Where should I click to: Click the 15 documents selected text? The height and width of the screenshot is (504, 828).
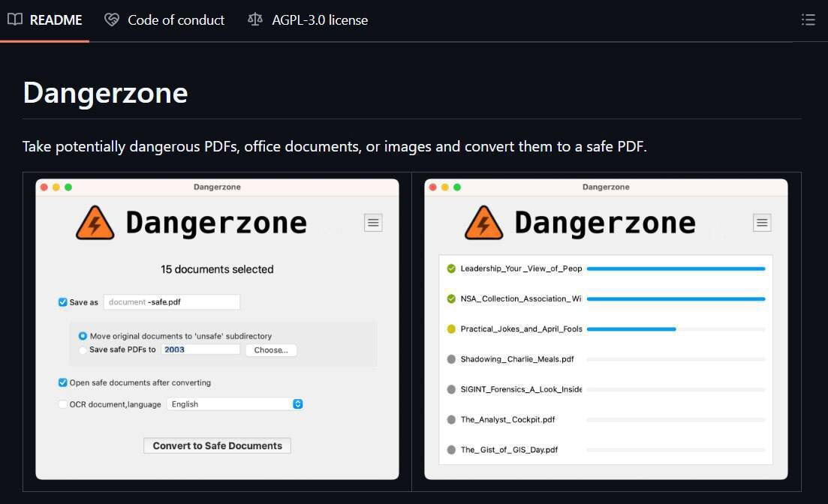click(217, 269)
